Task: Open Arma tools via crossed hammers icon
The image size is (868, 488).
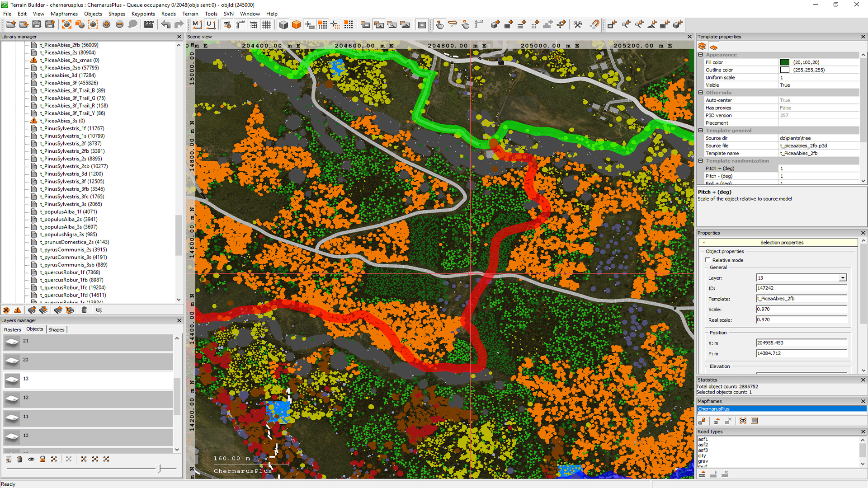Action: click(x=578, y=24)
